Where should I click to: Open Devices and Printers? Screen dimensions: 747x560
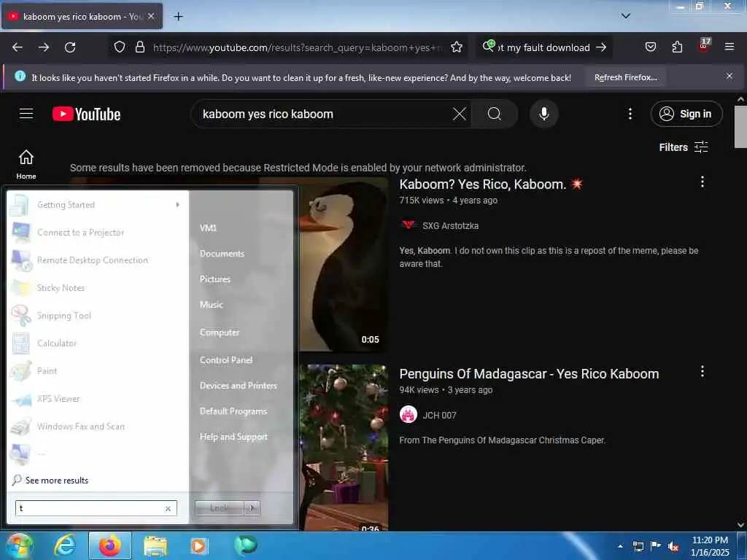[239, 385]
